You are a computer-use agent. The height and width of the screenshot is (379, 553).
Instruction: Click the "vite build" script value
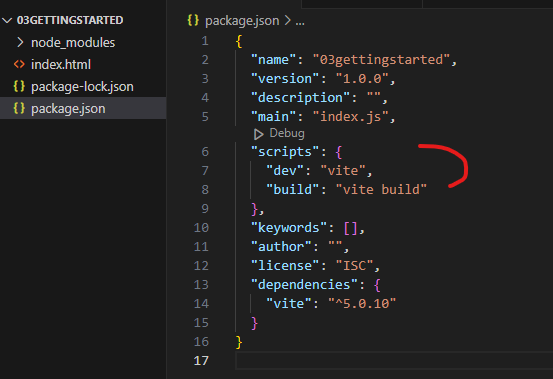click(381, 190)
